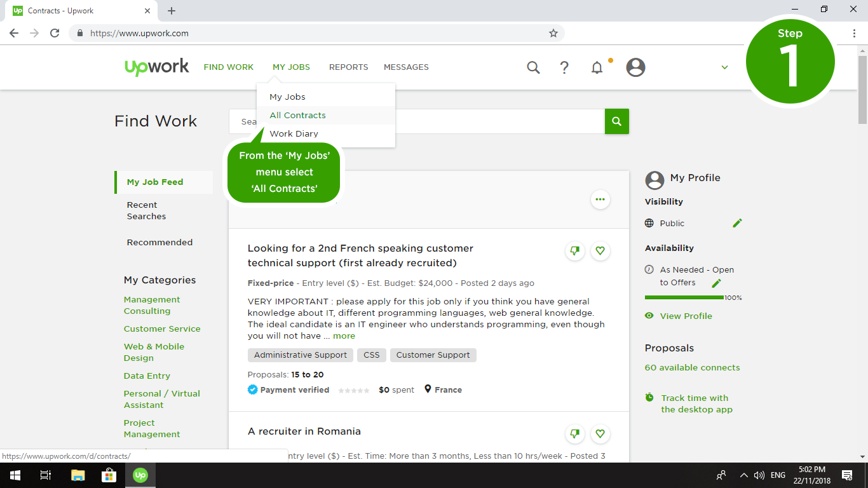868x488 pixels.
Task: Expand the job description with 'more'
Action: click(344, 335)
